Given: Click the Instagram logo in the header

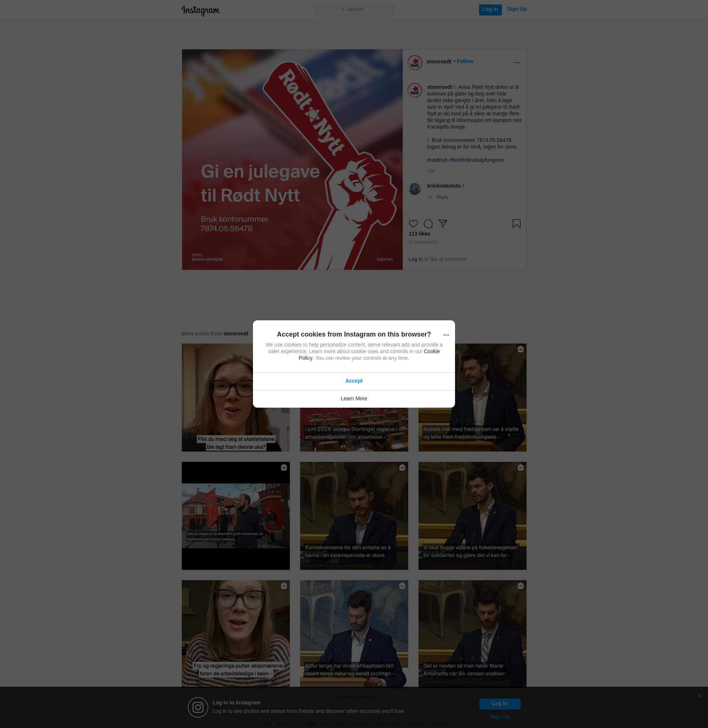Looking at the screenshot, I should point(201,10).
